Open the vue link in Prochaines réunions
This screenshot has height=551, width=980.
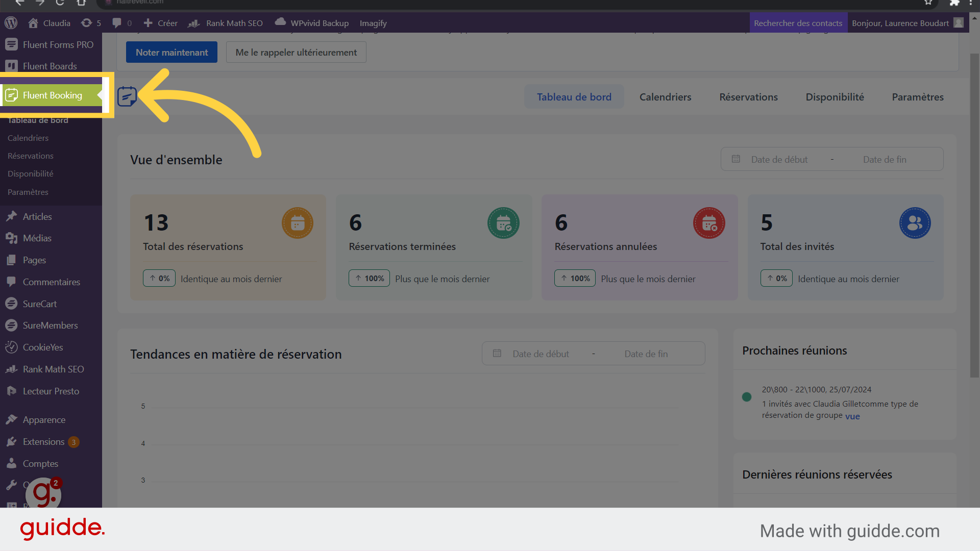(x=852, y=416)
